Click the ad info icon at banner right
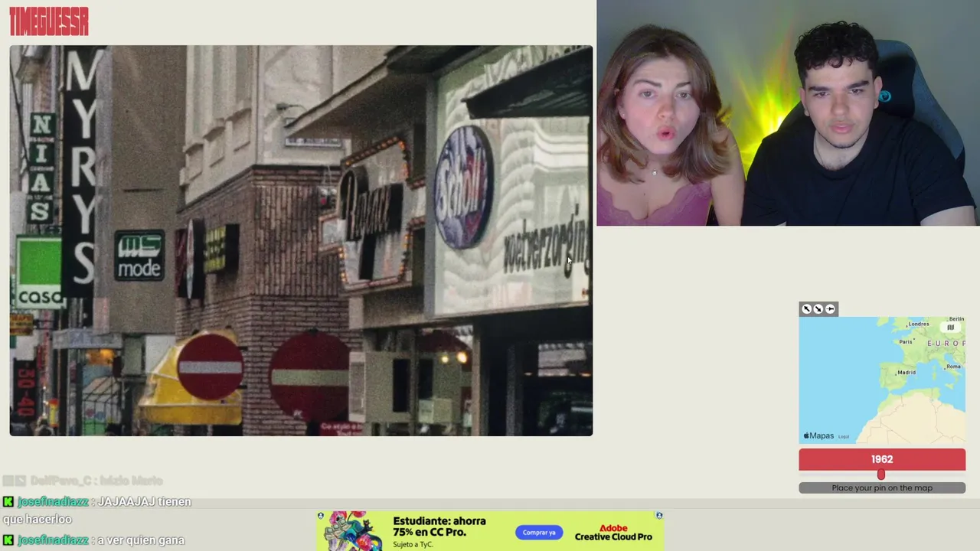980x551 pixels. pyautogui.click(x=659, y=516)
